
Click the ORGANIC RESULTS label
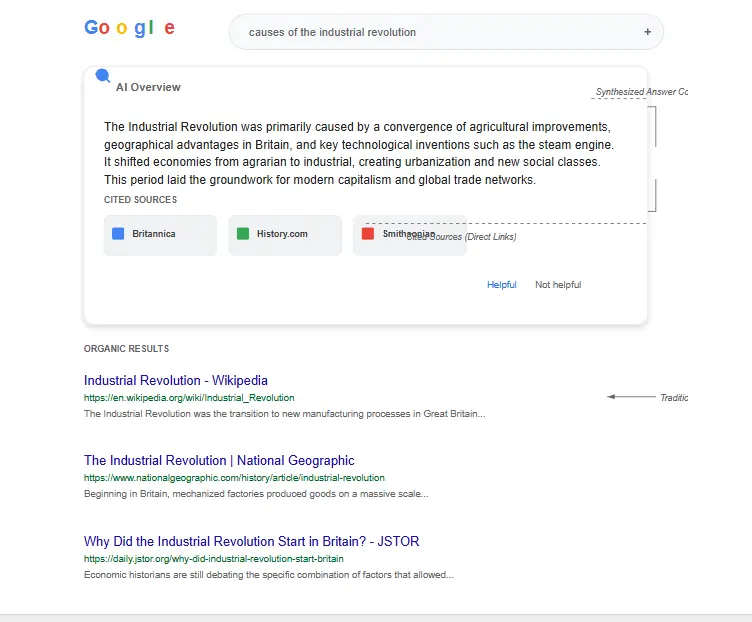(x=127, y=349)
